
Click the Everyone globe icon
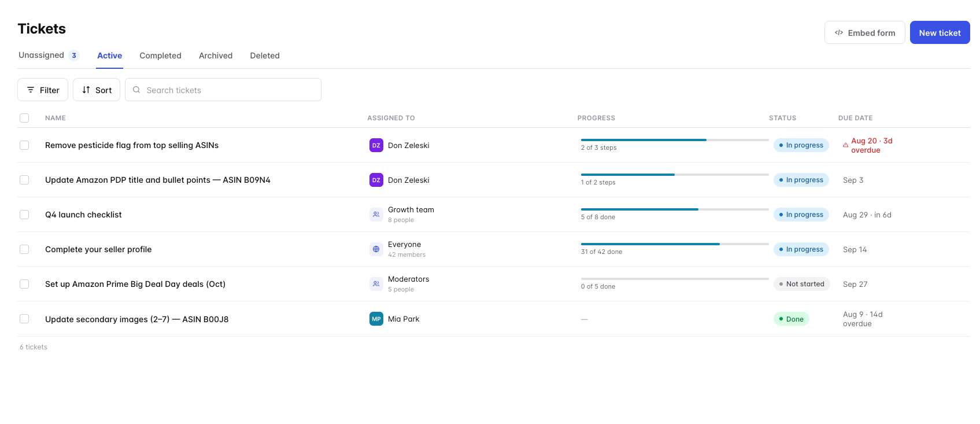click(x=376, y=249)
